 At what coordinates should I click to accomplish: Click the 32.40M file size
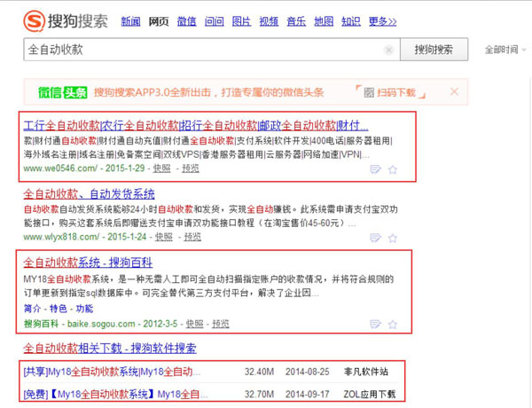click(259, 372)
